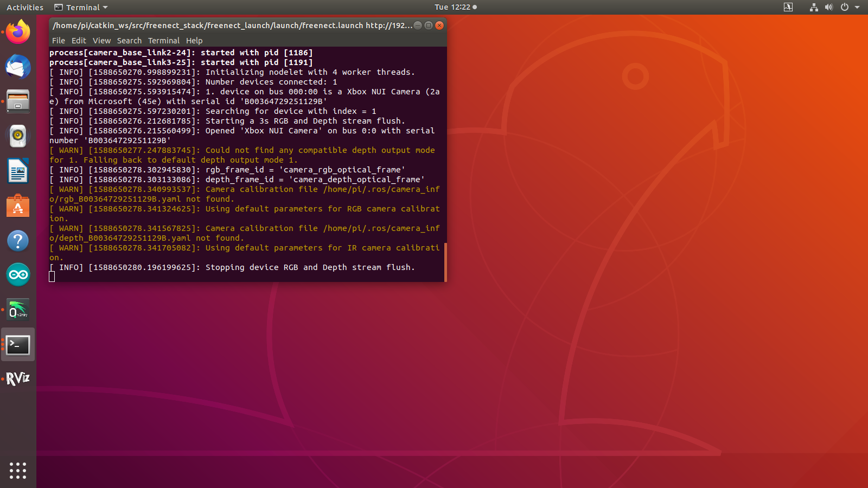Click the volume speaker icon

pos(828,7)
